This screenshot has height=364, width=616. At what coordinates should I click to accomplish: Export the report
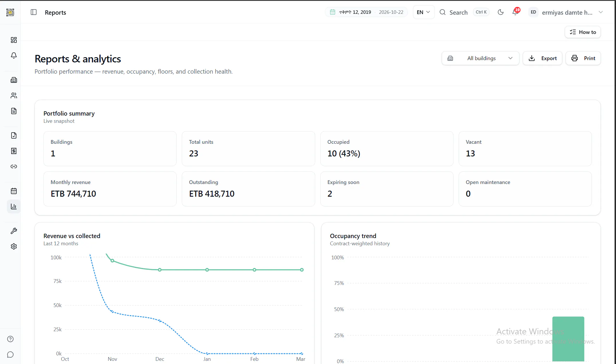coord(542,58)
